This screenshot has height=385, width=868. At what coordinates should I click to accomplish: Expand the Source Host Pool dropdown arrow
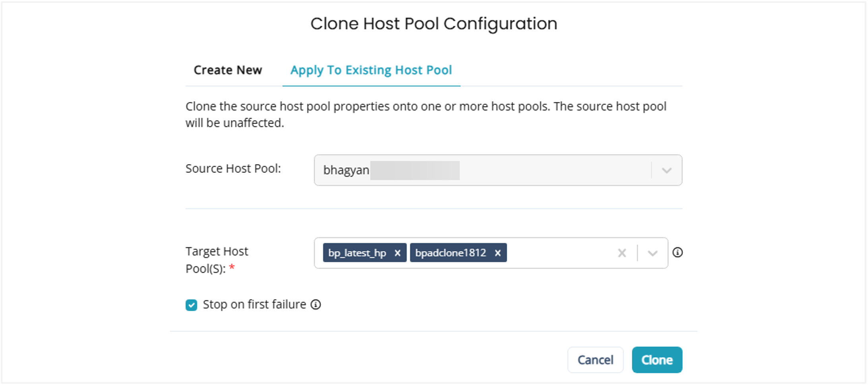tap(666, 170)
